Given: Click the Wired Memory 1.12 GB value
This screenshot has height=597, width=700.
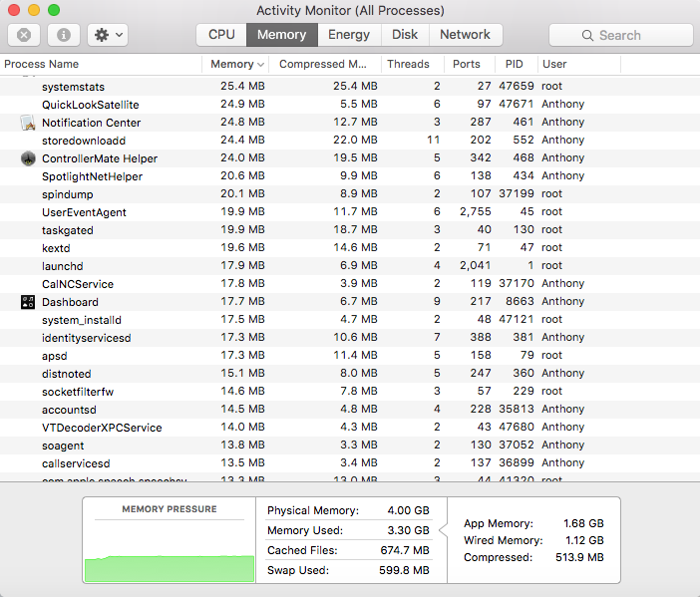Looking at the screenshot, I should (x=584, y=540).
